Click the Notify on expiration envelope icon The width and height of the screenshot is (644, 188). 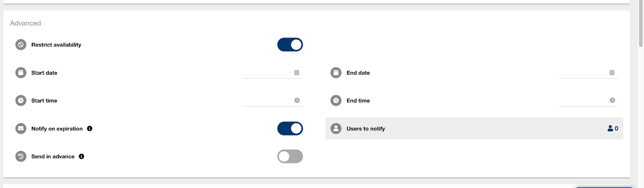(x=21, y=129)
